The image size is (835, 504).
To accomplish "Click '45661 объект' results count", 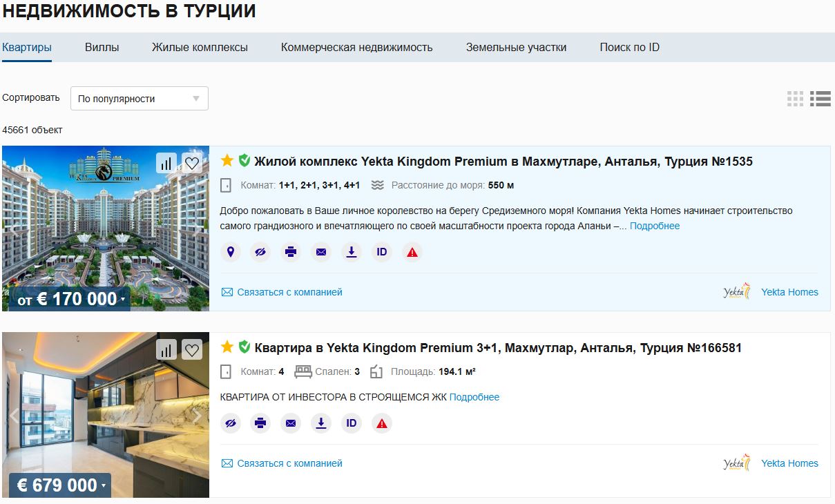I will [32, 130].
